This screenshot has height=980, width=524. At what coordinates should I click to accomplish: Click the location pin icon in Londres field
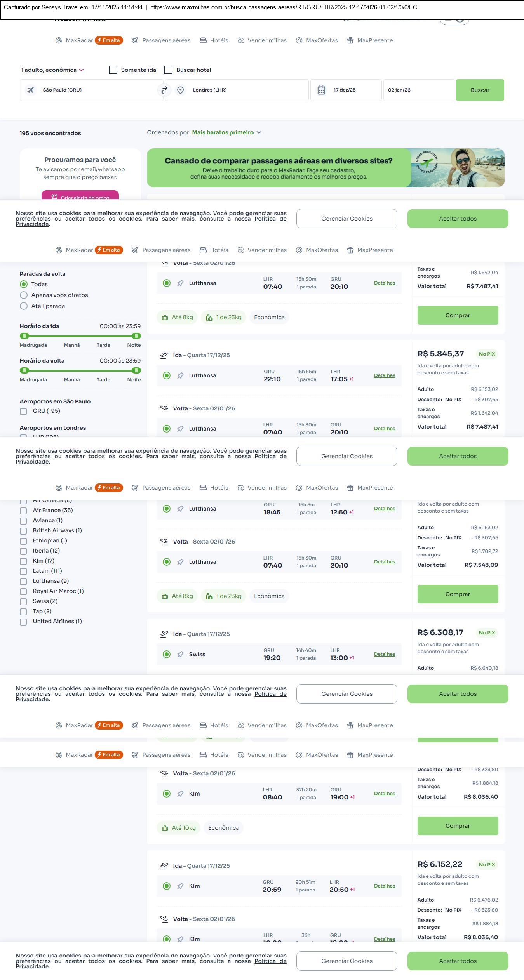[x=180, y=90]
